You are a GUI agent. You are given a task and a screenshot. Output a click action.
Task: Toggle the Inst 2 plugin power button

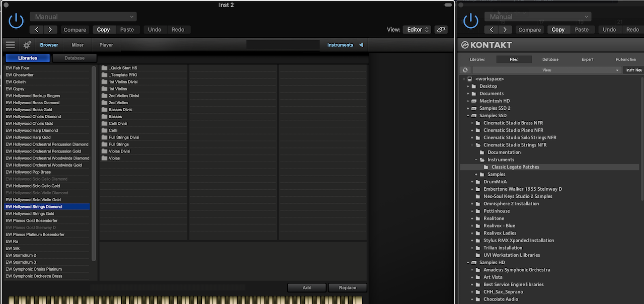coord(16,21)
